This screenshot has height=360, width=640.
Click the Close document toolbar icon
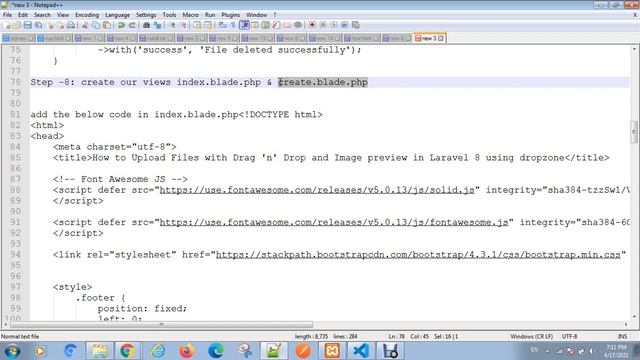coord(50,25)
